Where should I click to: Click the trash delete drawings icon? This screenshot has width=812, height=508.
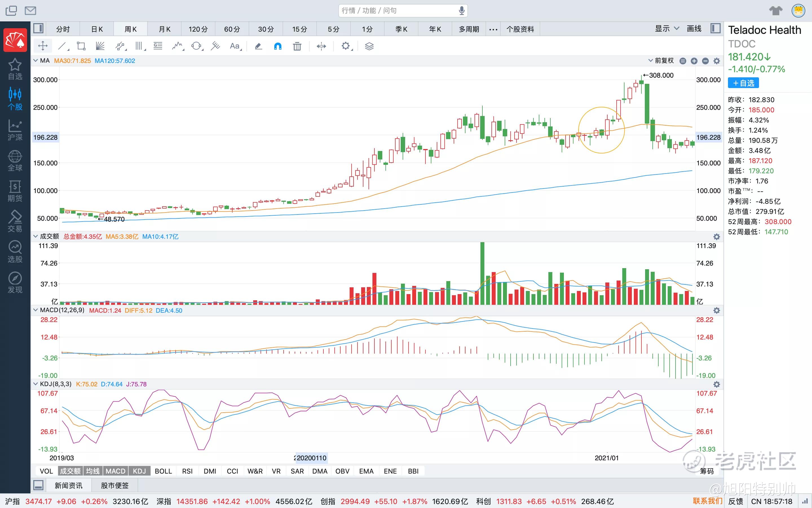click(x=297, y=46)
